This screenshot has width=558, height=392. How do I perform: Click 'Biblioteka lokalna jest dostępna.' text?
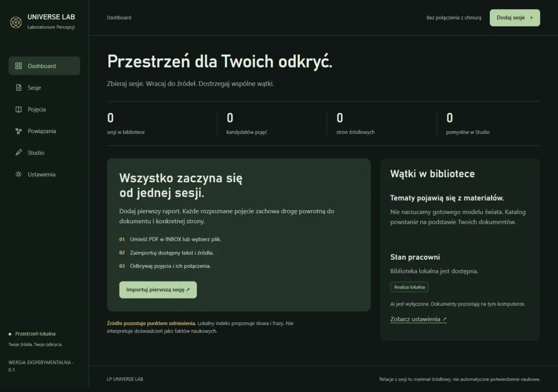coord(434,271)
